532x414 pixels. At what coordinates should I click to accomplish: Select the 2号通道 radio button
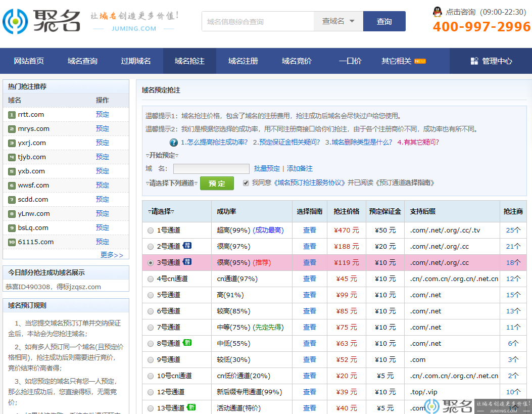point(150,247)
